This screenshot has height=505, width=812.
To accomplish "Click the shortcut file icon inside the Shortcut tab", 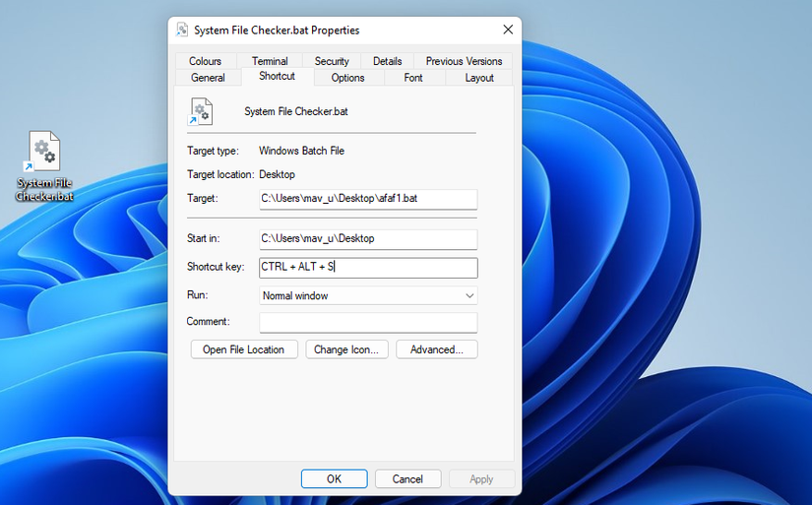I will [201, 111].
